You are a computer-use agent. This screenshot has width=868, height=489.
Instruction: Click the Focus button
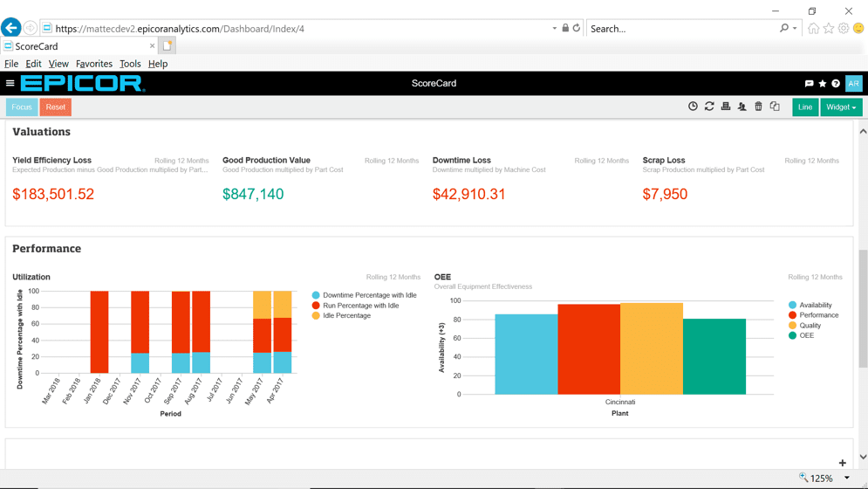22,107
